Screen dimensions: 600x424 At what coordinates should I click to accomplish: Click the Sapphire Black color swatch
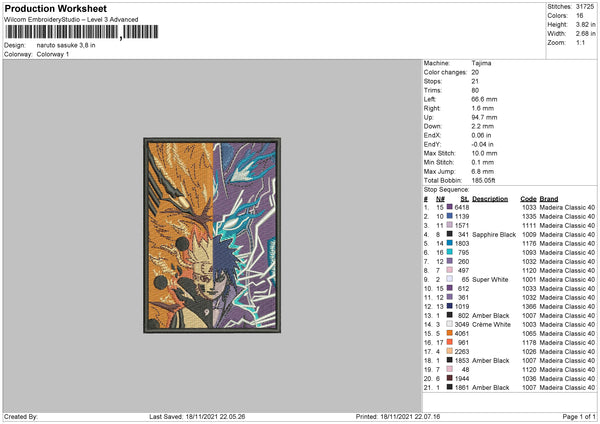point(450,234)
